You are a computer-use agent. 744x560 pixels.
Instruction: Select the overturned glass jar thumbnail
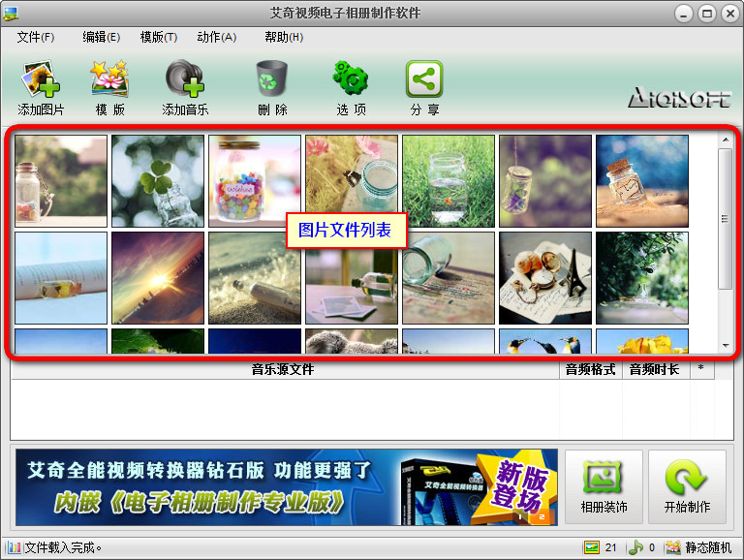pyautogui.click(x=449, y=278)
